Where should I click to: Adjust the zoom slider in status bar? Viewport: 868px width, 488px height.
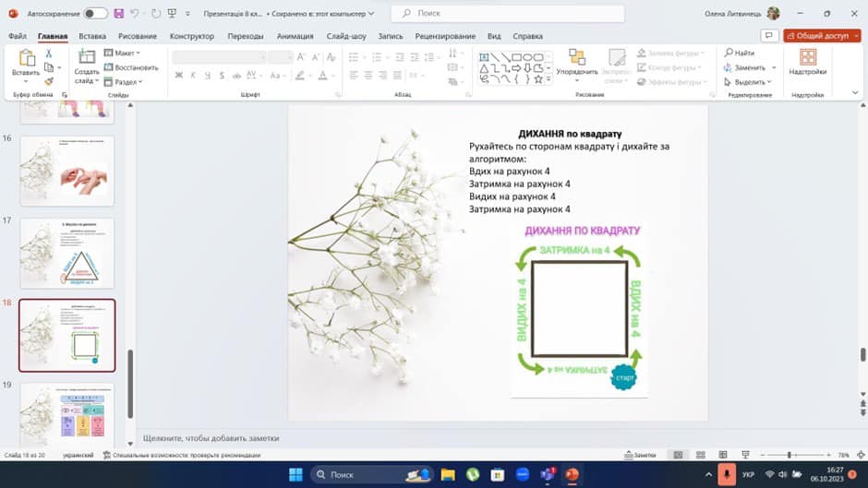pos(790,455)
